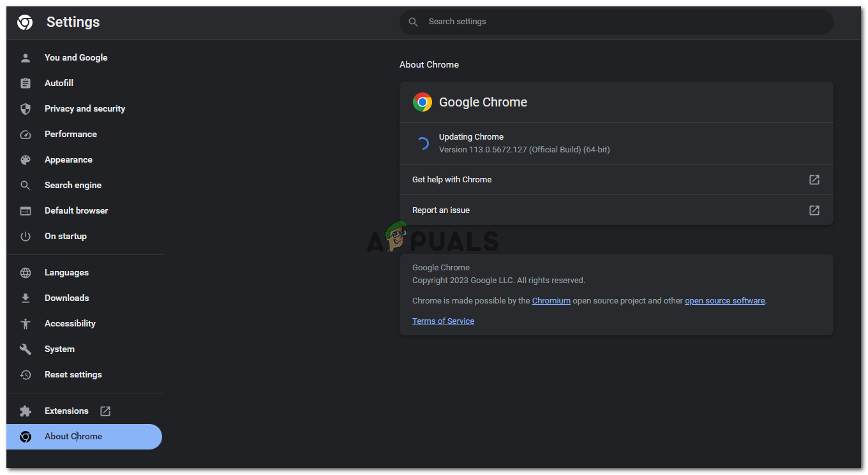Open the open source software link
The image size is (868, 475).
[x=725, y=301]
